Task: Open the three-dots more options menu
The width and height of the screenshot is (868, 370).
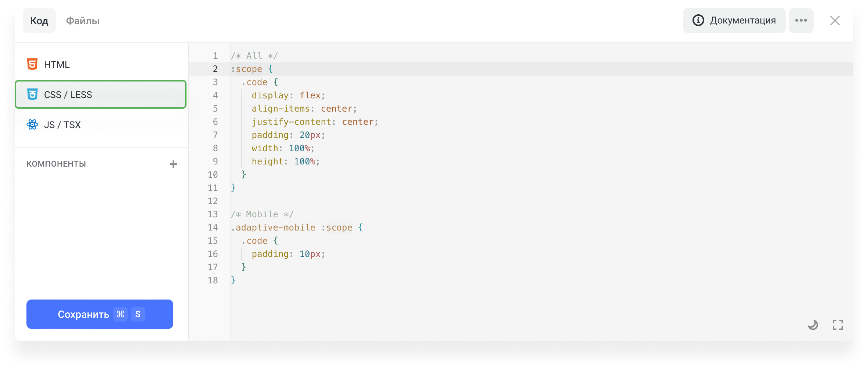Action: [801, 21]
